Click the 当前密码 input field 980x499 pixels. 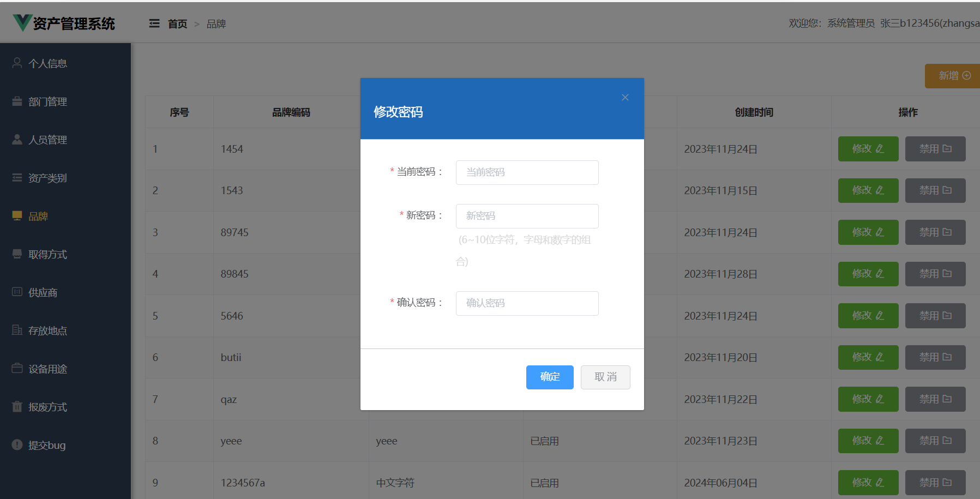[x=527, y=172]
